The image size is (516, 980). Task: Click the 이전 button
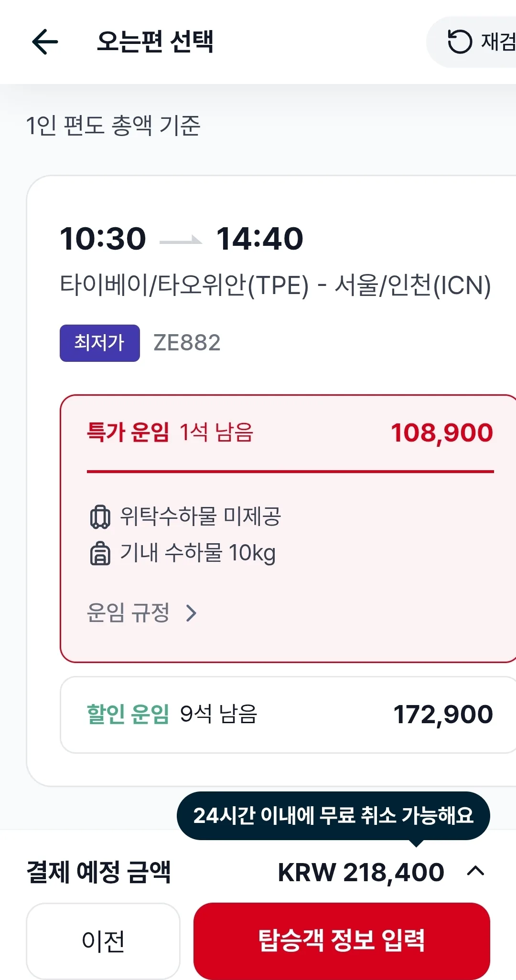(x=103, y=940)
